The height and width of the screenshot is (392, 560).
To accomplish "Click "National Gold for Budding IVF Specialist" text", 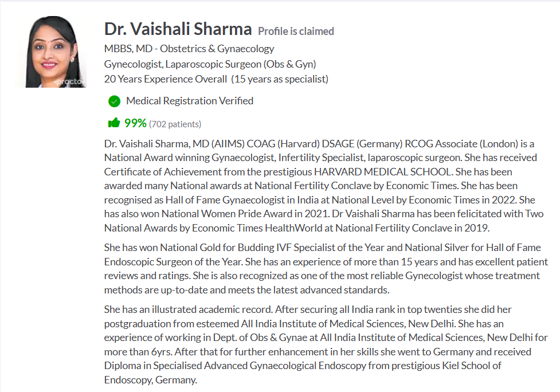I will click(247, 248).
